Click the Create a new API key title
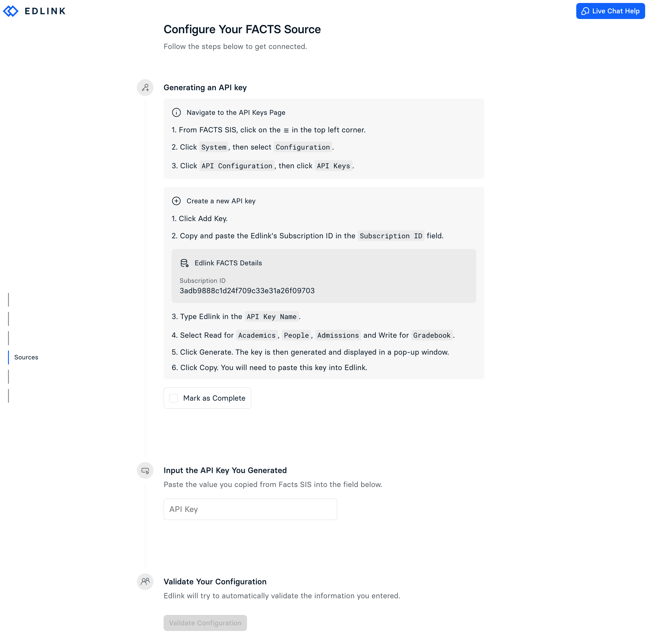This screenshot has height=644, width=649. pos(221,201)
